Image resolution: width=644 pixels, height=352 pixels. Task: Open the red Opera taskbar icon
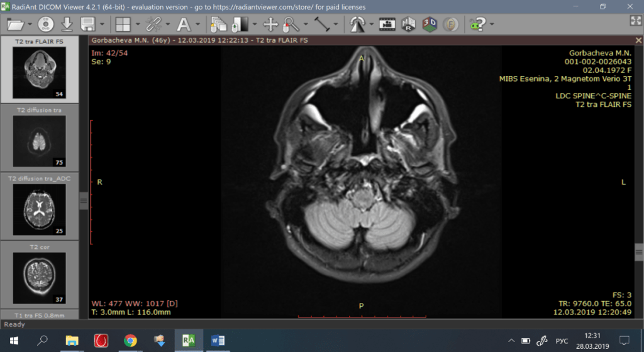(x=101, y=341)
